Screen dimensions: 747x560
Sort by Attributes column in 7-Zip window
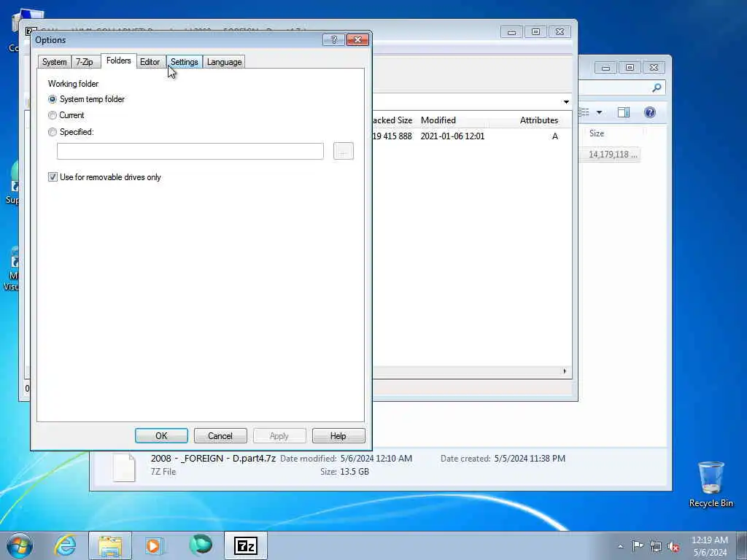[539, 120]
